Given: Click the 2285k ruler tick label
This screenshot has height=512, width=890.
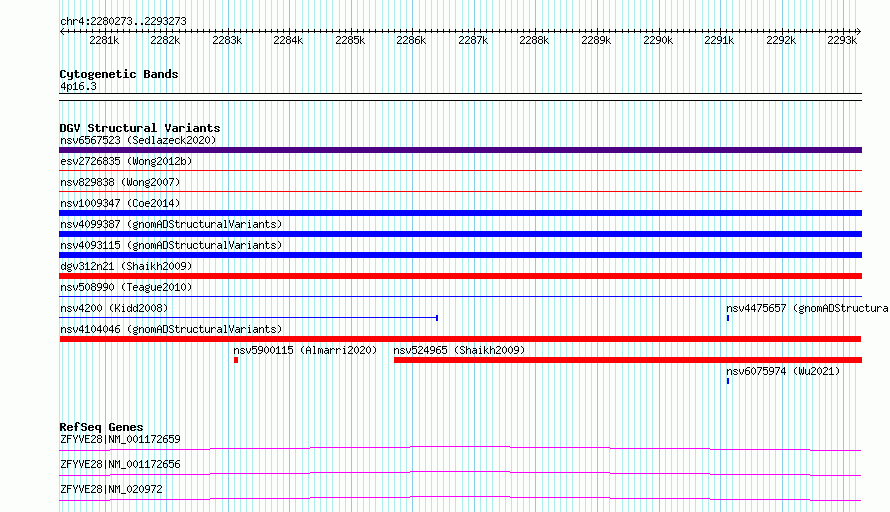Looking at the screenshot, I should [x=350, y=40].
